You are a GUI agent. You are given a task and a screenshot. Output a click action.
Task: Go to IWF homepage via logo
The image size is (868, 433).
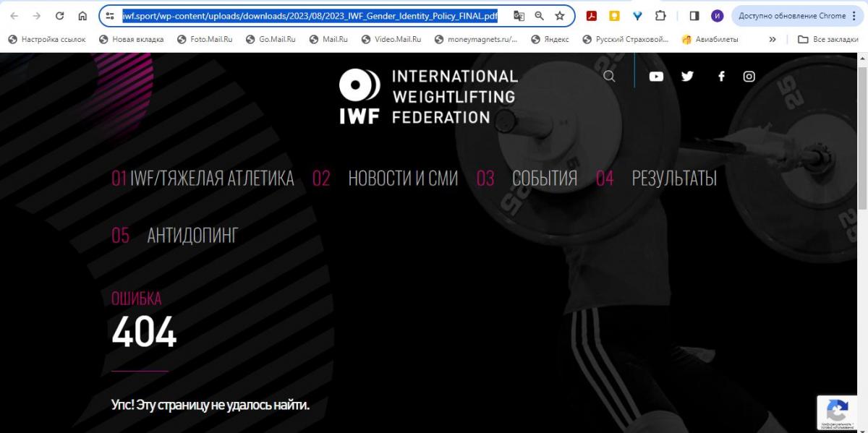[x=429, y=96]
